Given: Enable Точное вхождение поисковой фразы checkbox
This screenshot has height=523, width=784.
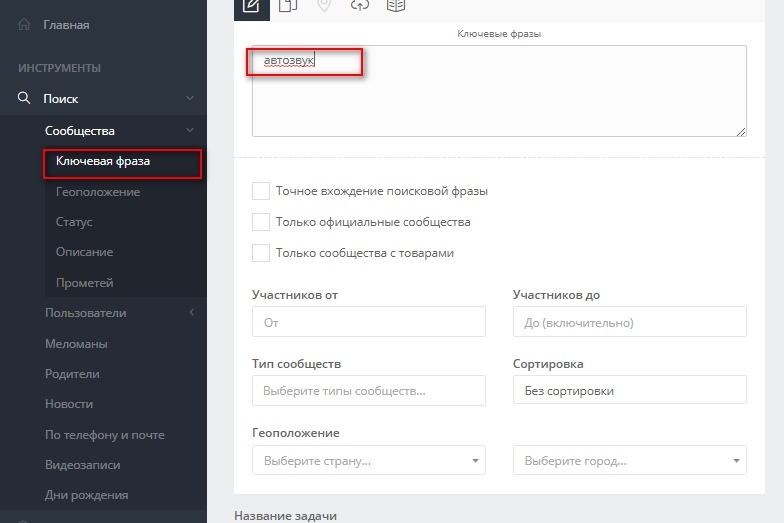Looking at the screenshot, I should (261, 191).
